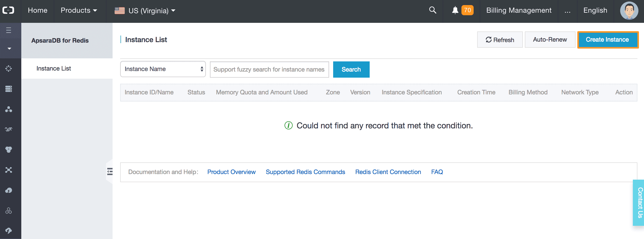The width and height of the screenshot is (644, 239).
Task: Click the Zone column header
Action: click(333, 92)
